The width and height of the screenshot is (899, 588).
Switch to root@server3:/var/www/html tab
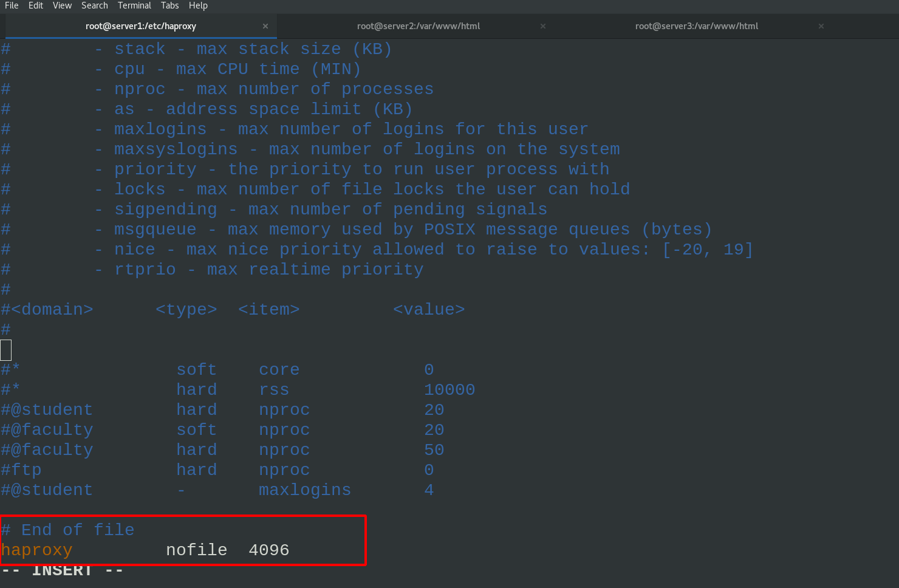pyautogui.click(x=697, y=26)
